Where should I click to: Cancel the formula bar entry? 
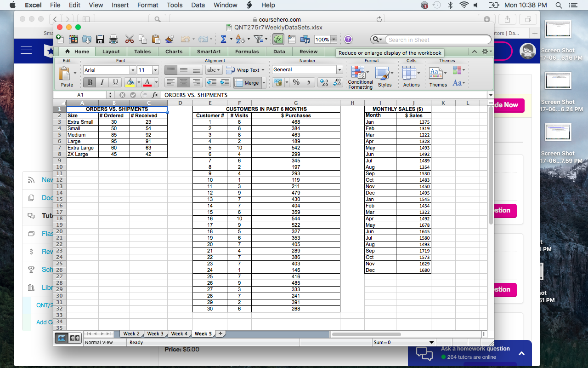coord(123,95)
